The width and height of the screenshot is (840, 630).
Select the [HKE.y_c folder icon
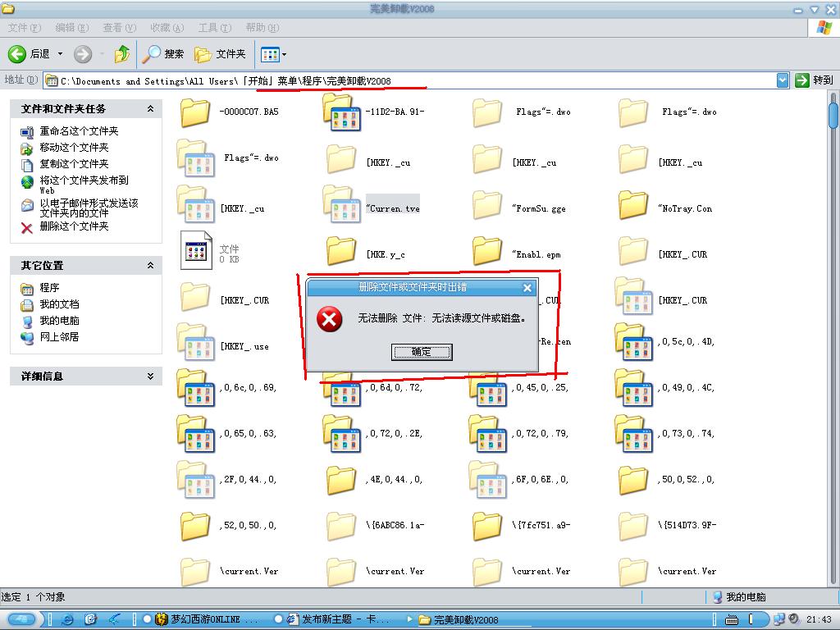(341, 251)
